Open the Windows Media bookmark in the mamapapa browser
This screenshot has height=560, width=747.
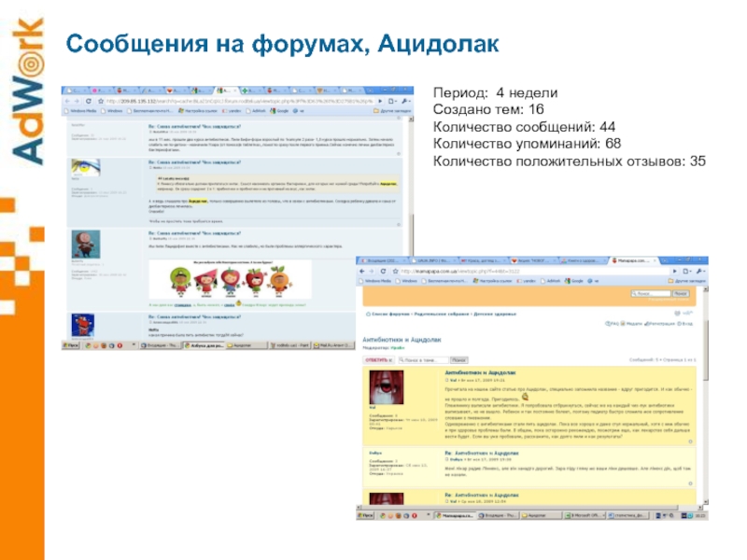374,281
